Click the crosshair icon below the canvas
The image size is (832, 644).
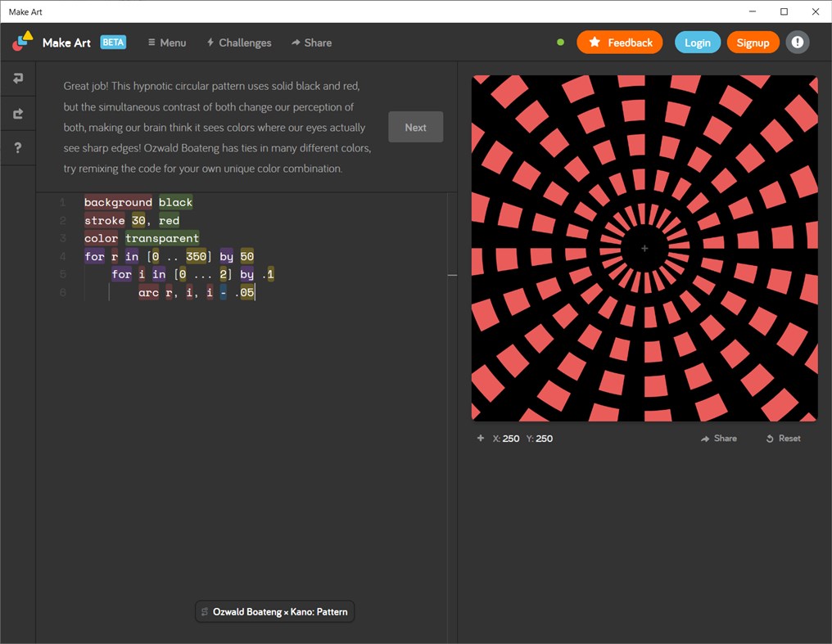point(480,438)
